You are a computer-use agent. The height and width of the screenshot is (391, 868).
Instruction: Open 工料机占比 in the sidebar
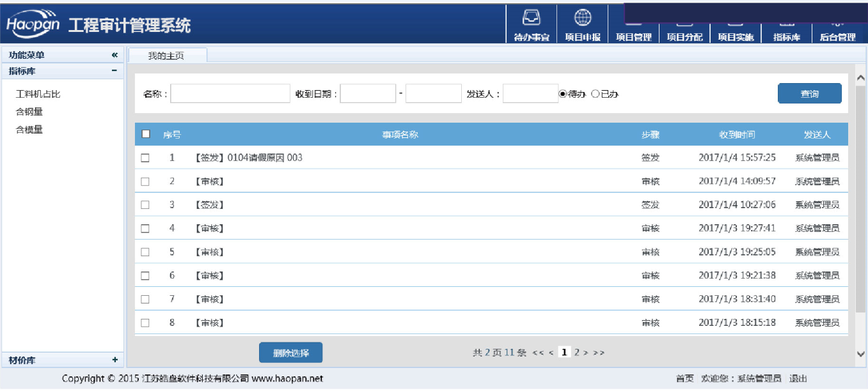click(38, 94)
